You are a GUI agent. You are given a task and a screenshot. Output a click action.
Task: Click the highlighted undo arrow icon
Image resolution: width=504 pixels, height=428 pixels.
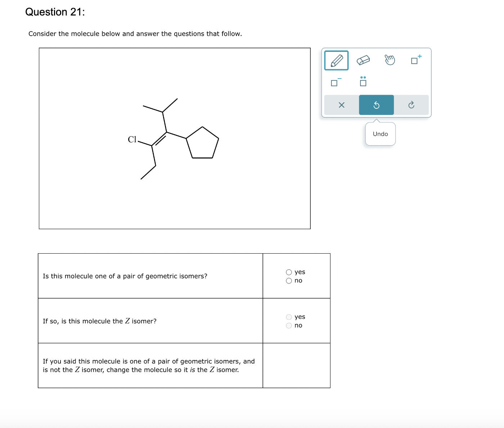click(x=376, y=105)
